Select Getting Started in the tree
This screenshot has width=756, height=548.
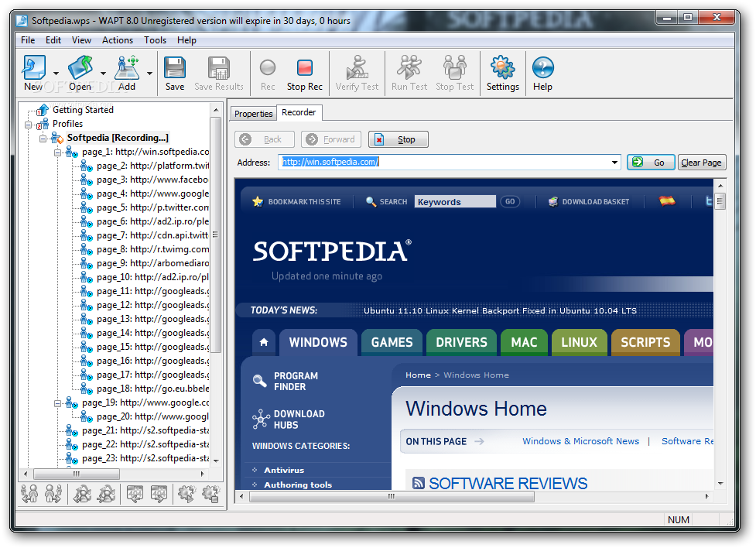click(83, 109)
